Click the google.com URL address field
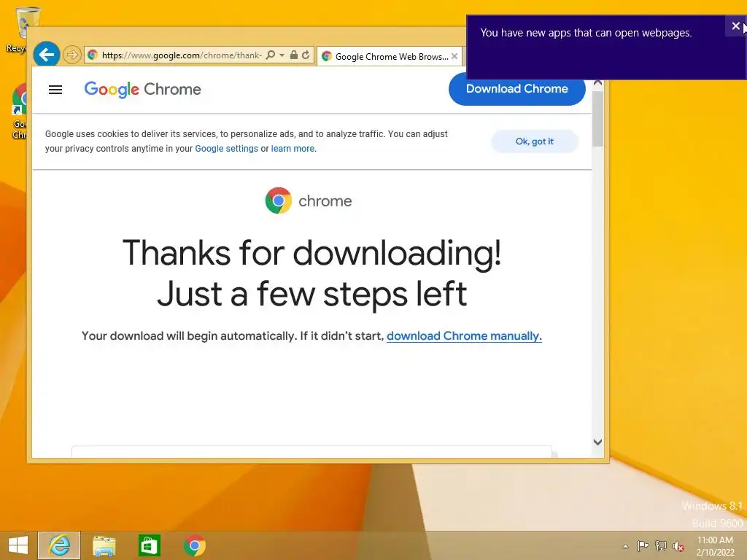The width and height of the screenshot is (747, 560). tap(181, 55)
